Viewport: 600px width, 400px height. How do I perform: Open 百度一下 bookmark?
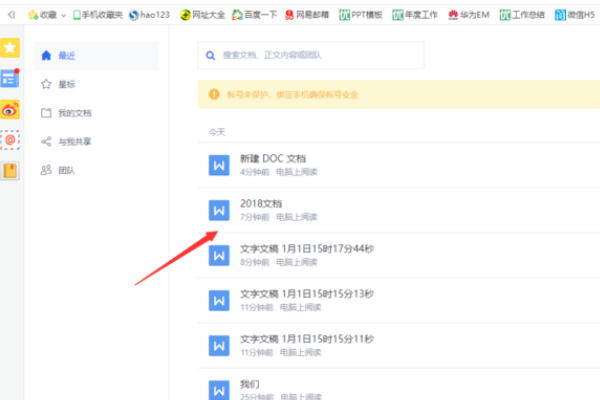(254, 15)
